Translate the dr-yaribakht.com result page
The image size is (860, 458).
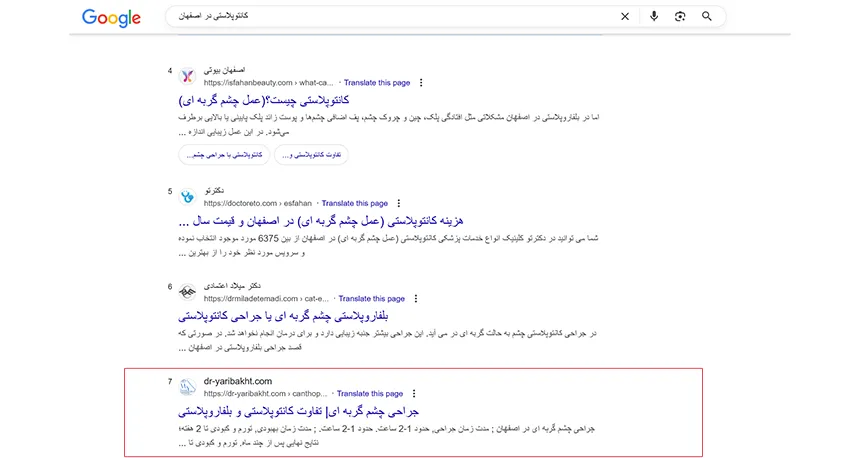[x=369, y=394]
